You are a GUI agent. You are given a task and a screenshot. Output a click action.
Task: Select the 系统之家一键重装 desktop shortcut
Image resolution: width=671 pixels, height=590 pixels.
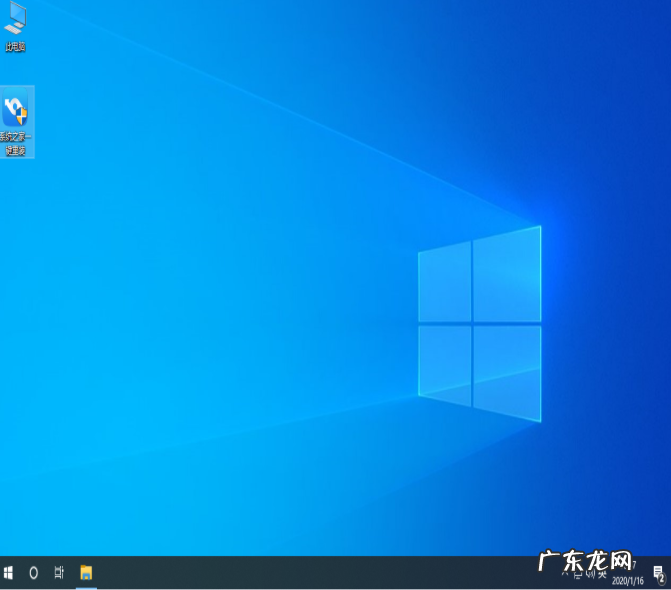pyautogui.click(x=16, y=122)
